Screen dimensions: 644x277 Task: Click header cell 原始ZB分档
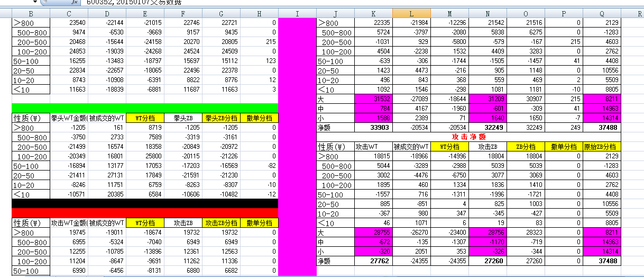(602, 146)
